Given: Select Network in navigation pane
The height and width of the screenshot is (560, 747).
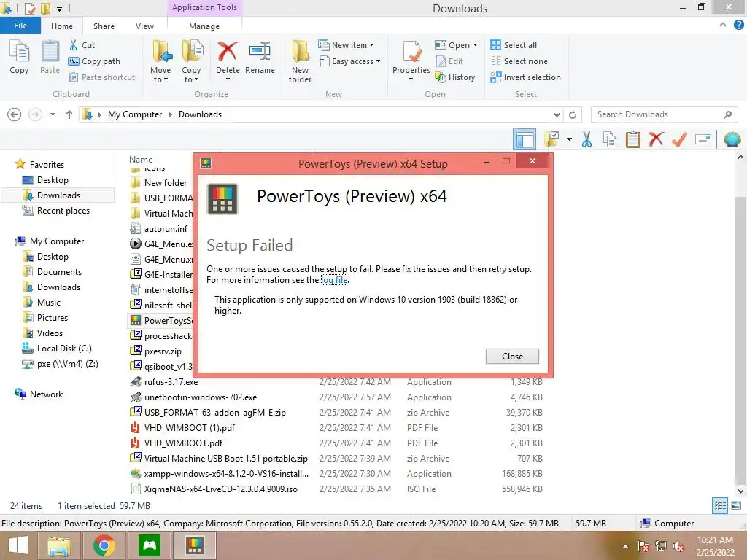Looking at the screenshot, I should [46, 394].
